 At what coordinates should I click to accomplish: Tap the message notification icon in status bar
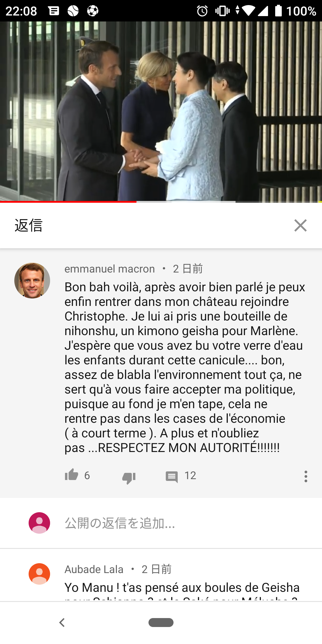(54, 11)
